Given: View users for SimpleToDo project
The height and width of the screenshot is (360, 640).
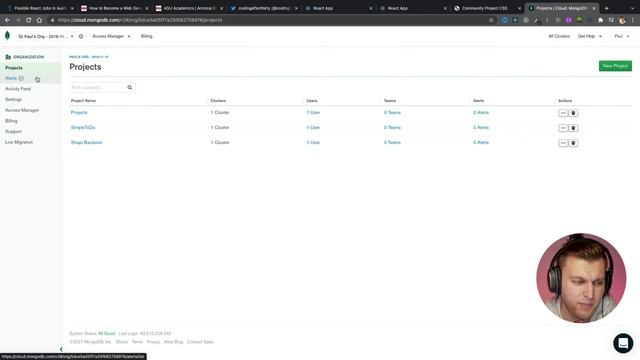Looking at the screenshot, I should tap(313, 127).
